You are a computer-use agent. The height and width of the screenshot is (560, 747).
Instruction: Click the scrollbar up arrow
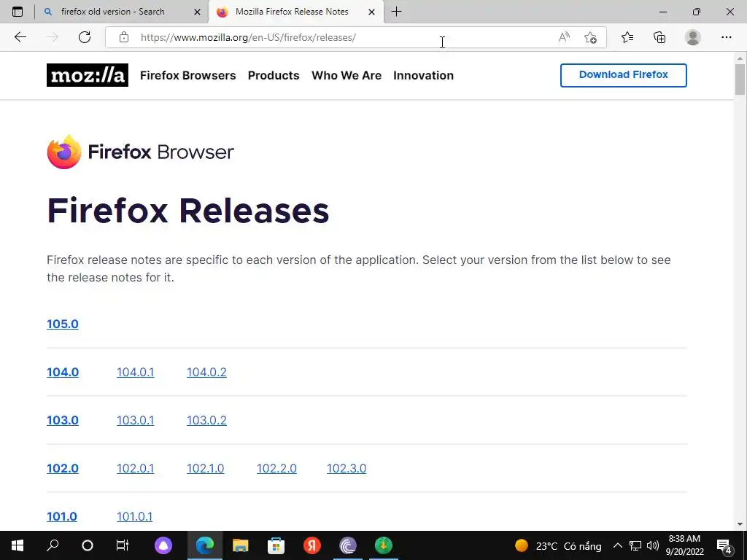pyautogui.click(x=740, y=58)
